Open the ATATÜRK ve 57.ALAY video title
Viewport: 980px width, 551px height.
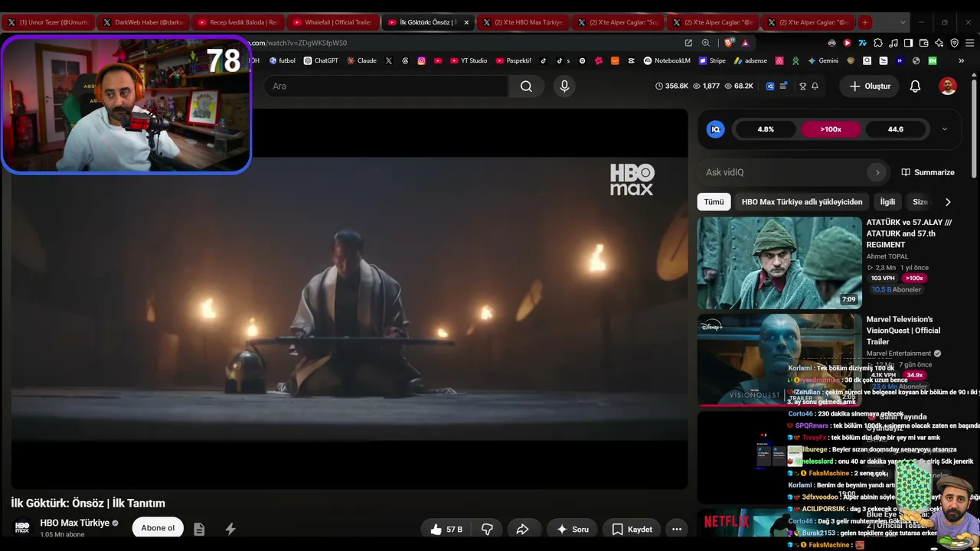(910, 233)
